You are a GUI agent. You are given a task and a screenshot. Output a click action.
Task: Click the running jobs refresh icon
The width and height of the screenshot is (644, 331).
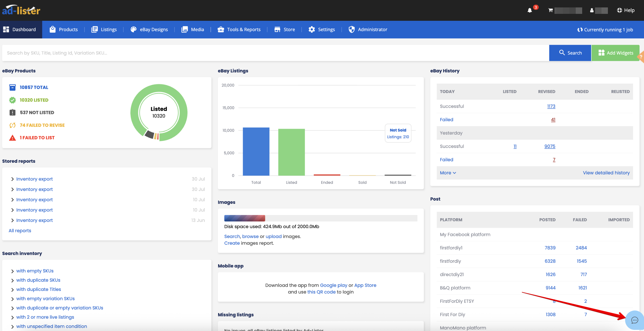pyautogui.click(x=580, y=30)
